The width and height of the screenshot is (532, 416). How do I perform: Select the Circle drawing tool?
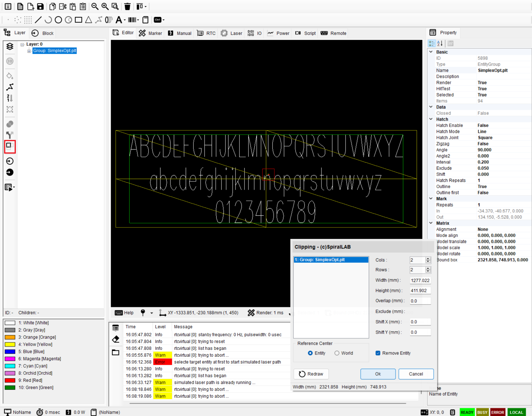point(58,20)
